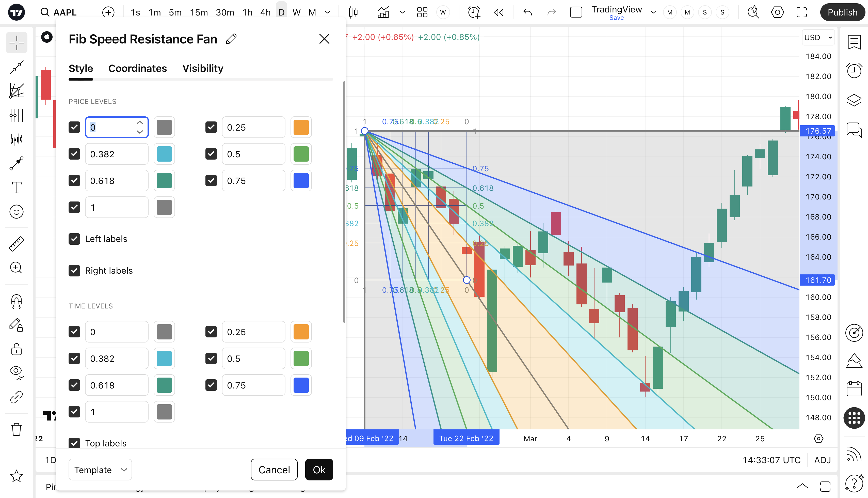Switch to the Coordinates tab
Viewport: 868px width, 498px height.
137,68
